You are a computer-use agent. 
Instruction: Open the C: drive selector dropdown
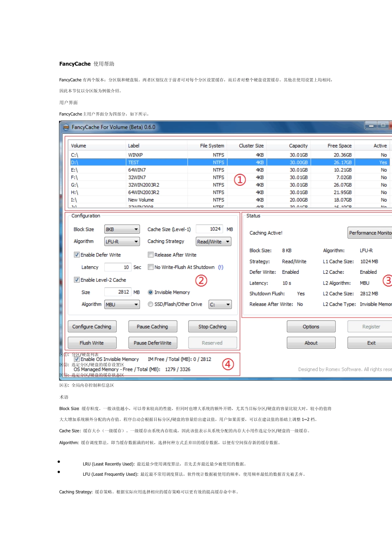tap(220, 305)
